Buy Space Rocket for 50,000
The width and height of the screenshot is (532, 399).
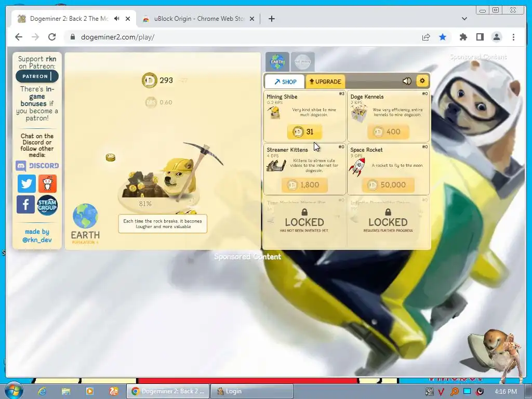388,185
